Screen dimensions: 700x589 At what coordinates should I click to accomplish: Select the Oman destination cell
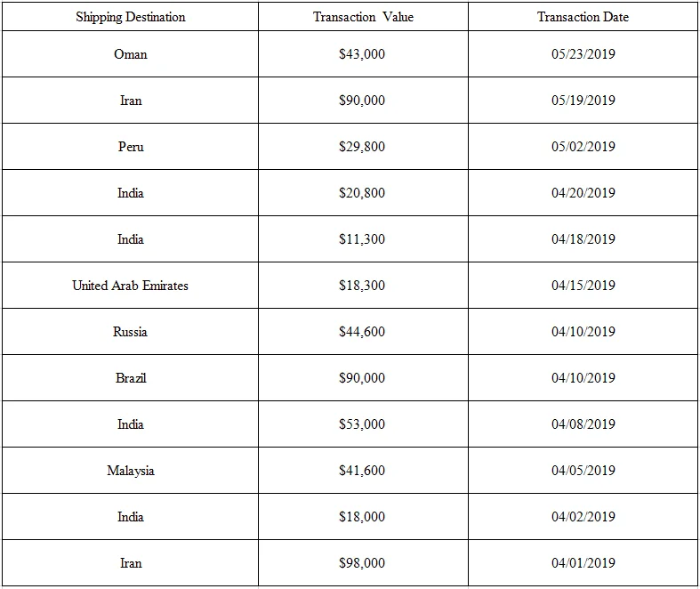point(131,54)
